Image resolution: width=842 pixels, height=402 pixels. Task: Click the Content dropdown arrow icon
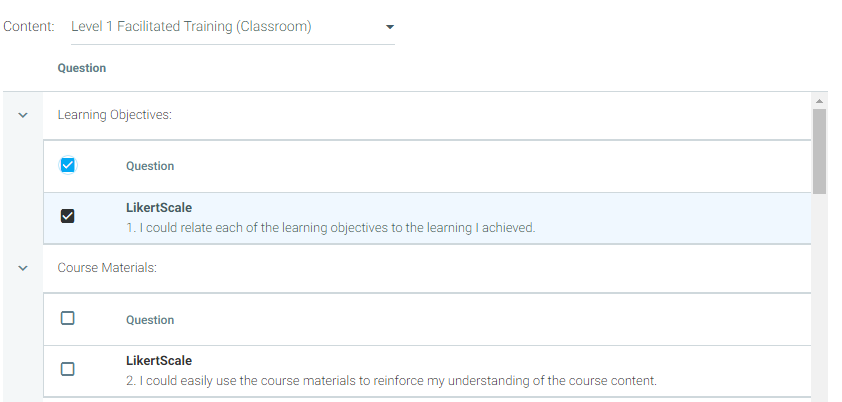[390, 27]
